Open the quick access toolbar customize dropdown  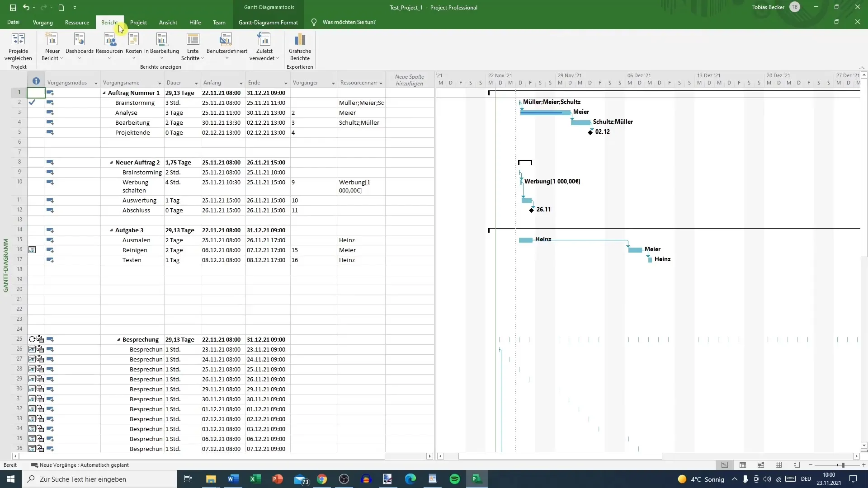point(75,8)
